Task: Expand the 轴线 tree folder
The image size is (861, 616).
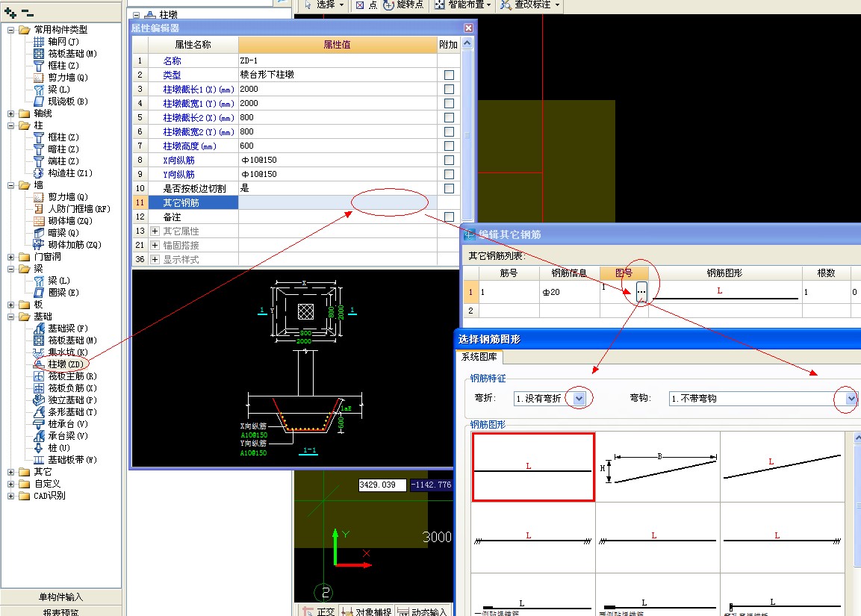Action: click(x=10, y=113)
